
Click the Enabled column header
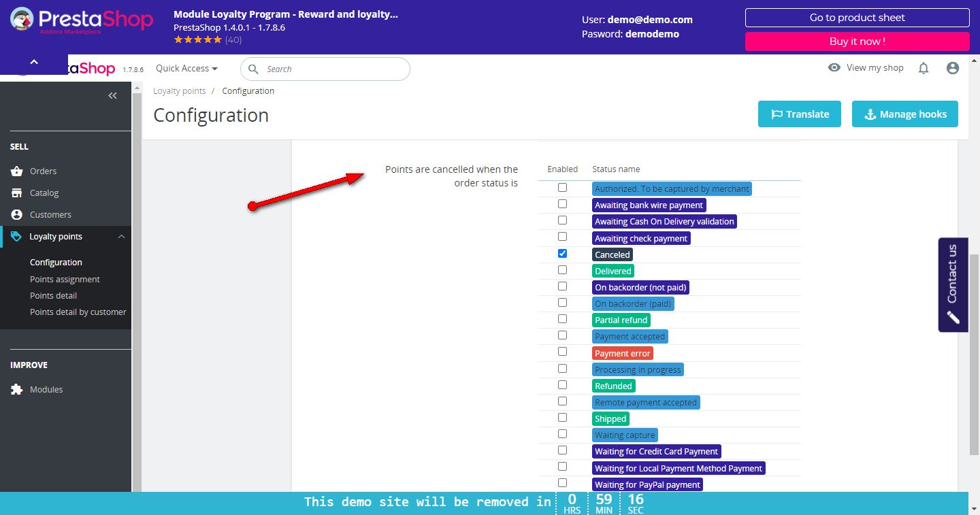562,169
